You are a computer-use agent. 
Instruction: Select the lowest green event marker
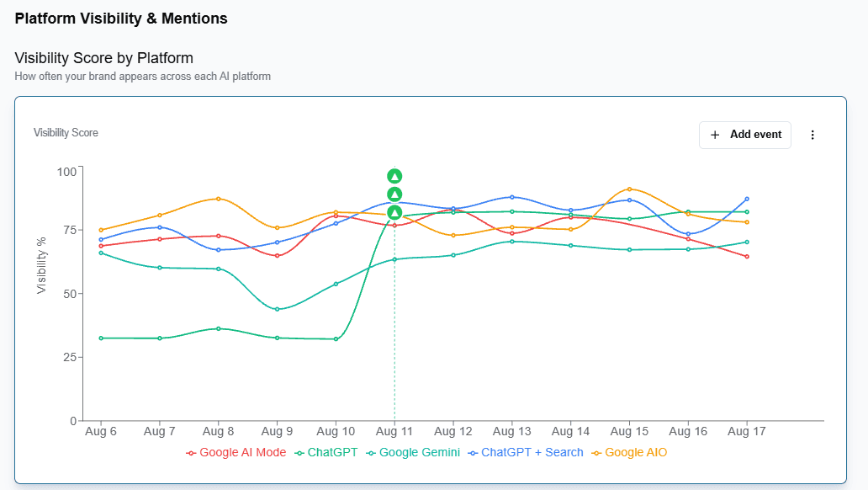[394, 213]
